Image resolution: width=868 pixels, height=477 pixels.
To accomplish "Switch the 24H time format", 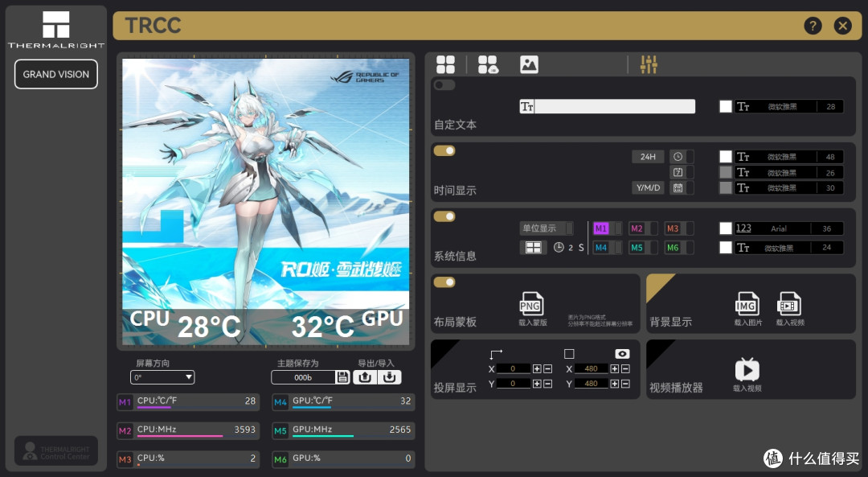I will coord(648,157).
